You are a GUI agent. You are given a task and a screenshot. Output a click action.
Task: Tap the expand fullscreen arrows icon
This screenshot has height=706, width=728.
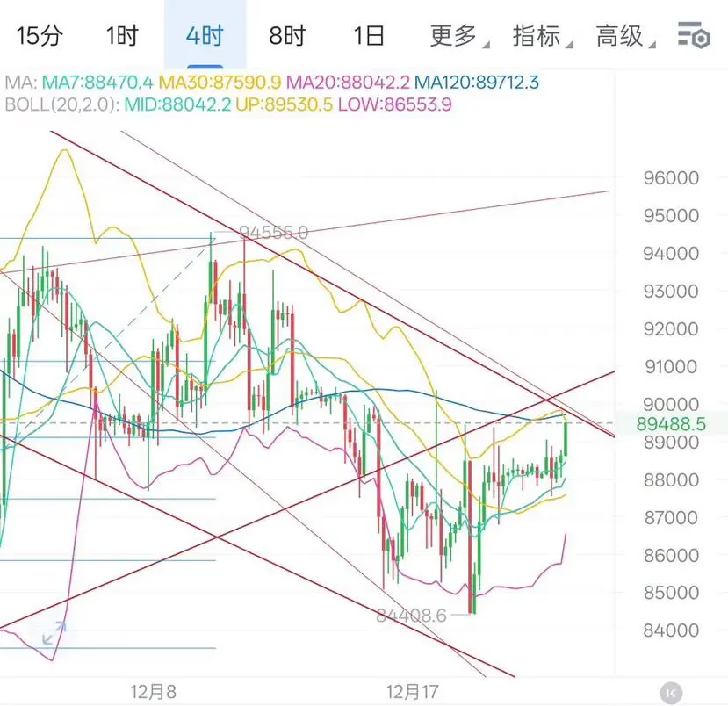[x=54, y=633]
